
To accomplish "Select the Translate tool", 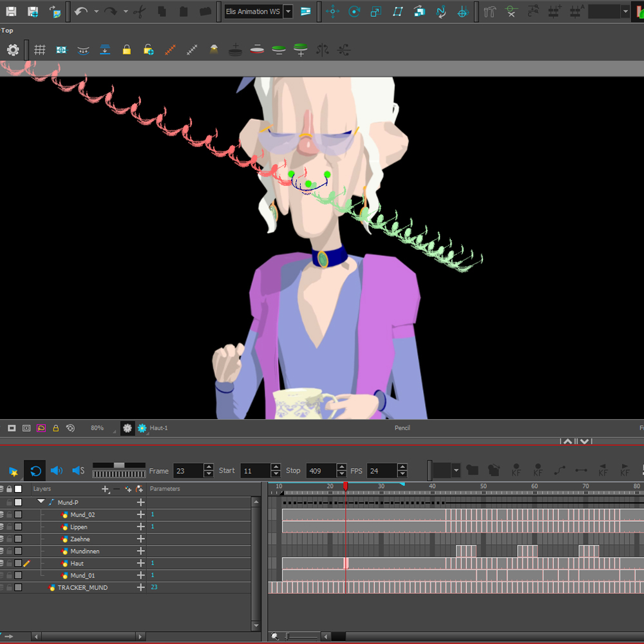I will point(332,12).
